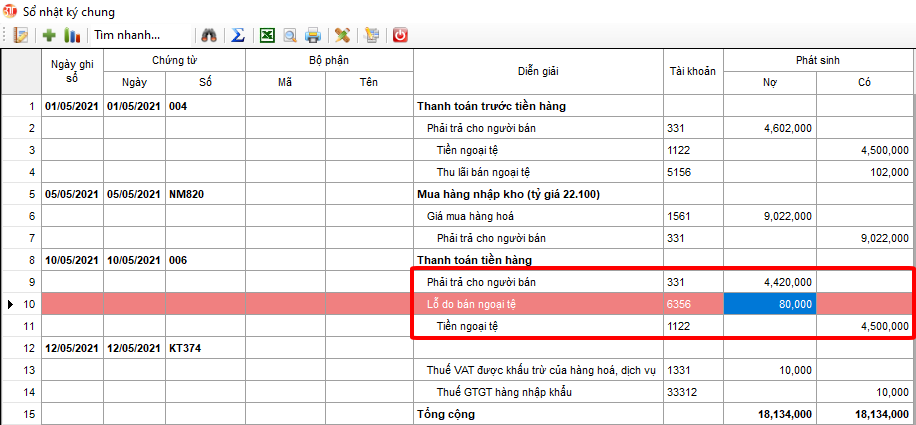Select voucher number KT374 cell

click(206, 348)
